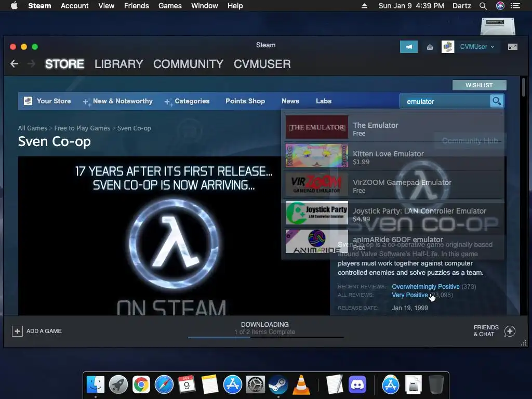Click Overwhelmingly Positive recent reviews link

pyautogui.click(x=426, y=287)
